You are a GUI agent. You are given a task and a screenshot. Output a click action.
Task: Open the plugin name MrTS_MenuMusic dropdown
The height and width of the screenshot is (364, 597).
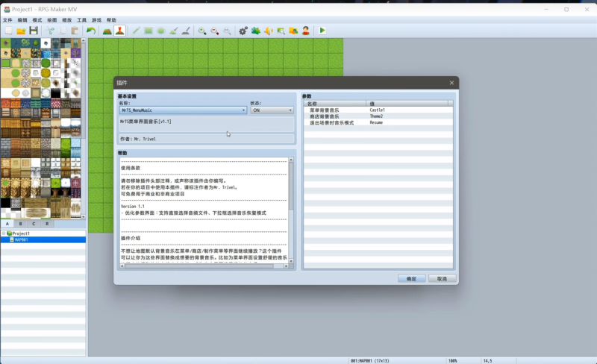(183, 110)
